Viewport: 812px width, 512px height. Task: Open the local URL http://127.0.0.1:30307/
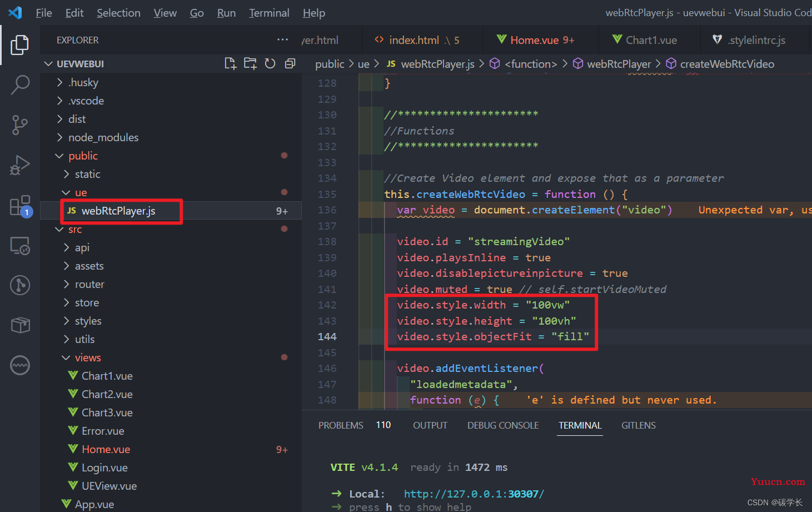coord(474,494)
